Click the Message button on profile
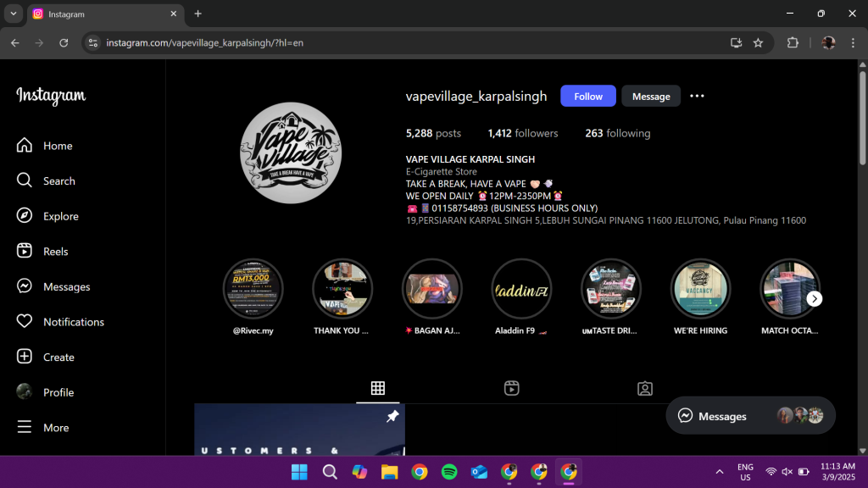This screenshot has height=488, width=868. coord(651,97)
